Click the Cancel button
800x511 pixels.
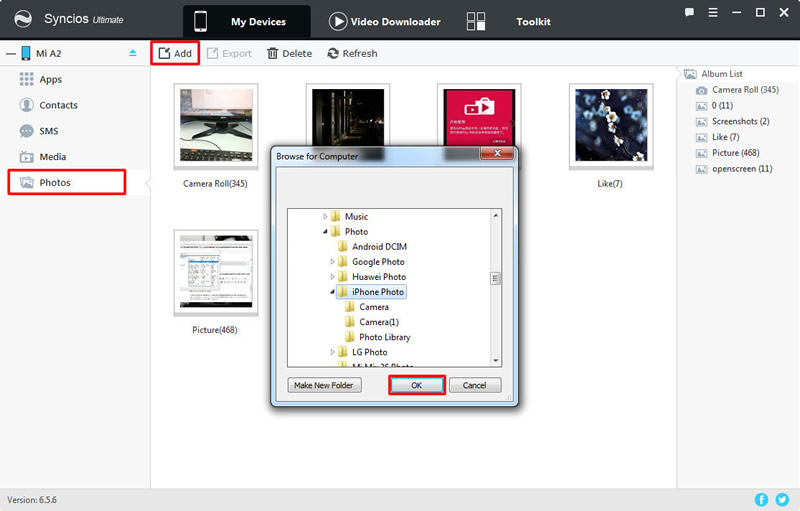tap(475, 385)
